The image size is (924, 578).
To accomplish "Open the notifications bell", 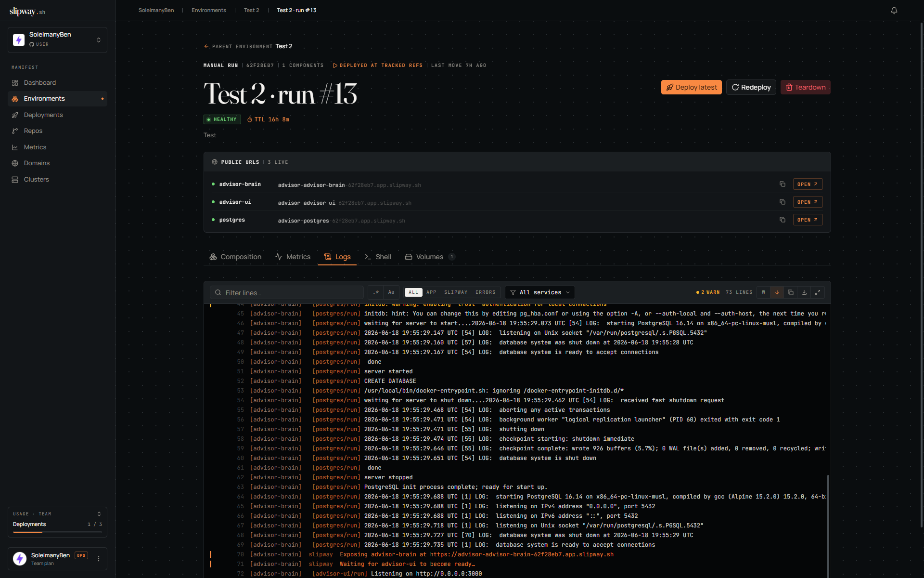I will coord(894,10).
